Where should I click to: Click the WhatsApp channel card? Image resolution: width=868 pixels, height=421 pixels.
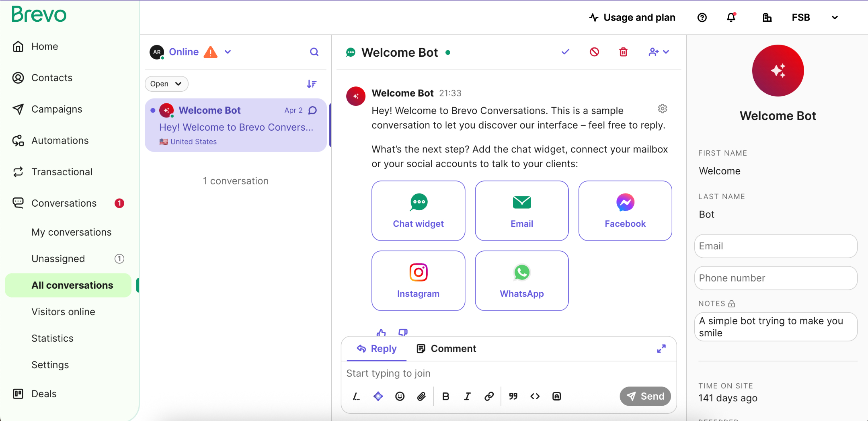click(522, 281)
